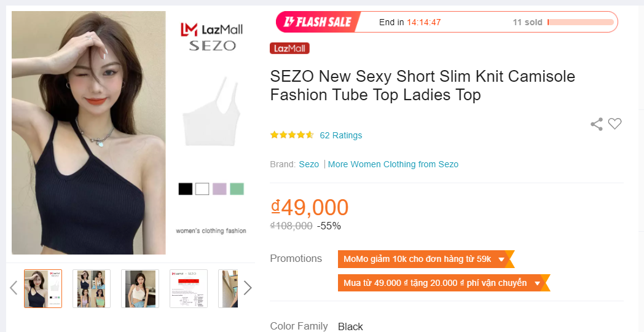The width and height of the screenshot is (644, 332).
Task: Expand the free shipping promotion dropdown
Action: click(538, 283)
